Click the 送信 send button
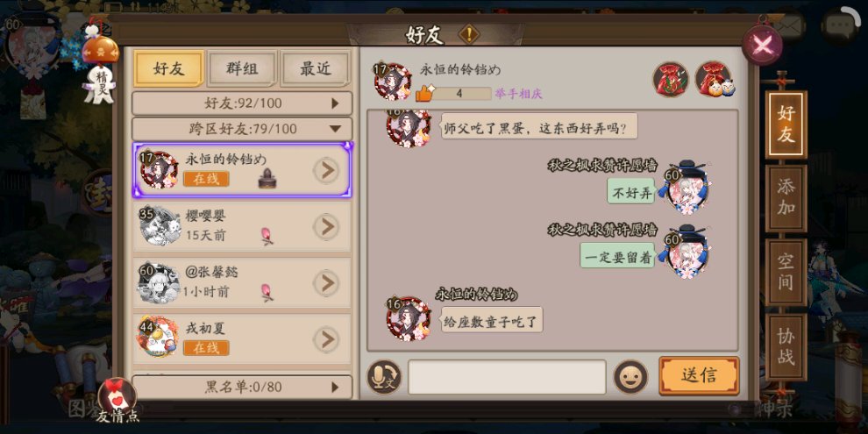868x434 pixels. click(x=699, y=376)
